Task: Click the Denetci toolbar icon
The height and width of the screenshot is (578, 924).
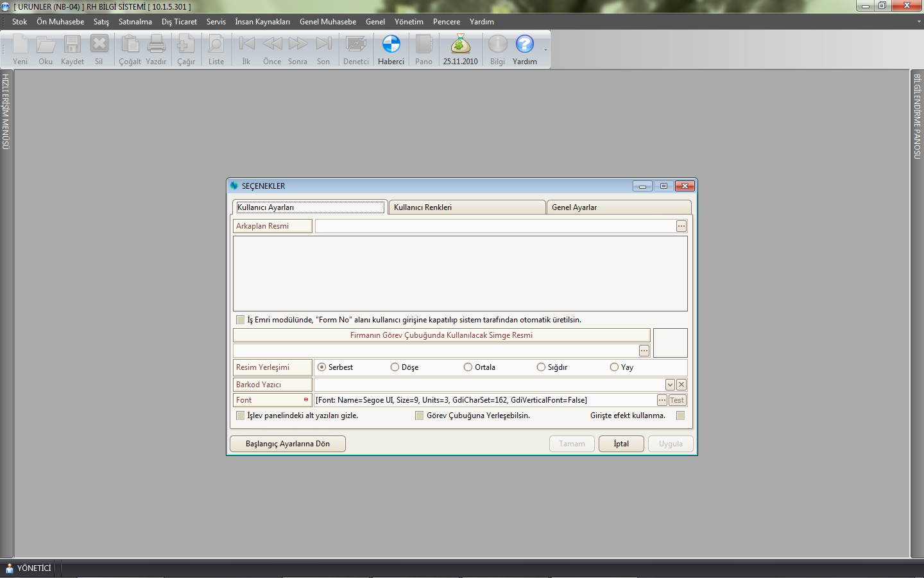Action: tap(355, 49)
